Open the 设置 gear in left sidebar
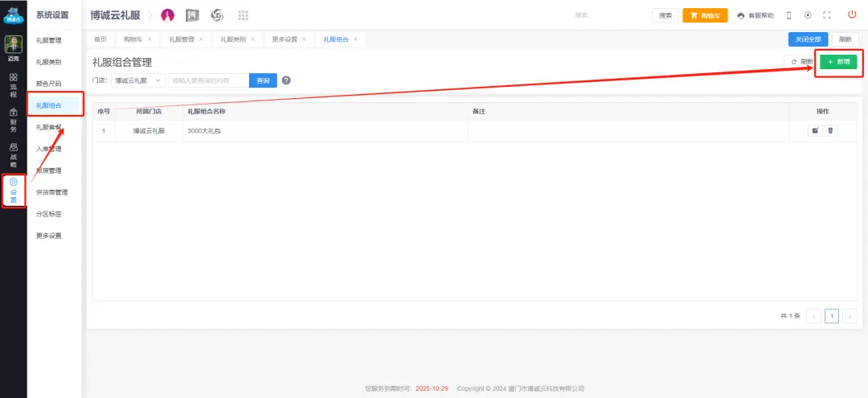 (14, 190)
